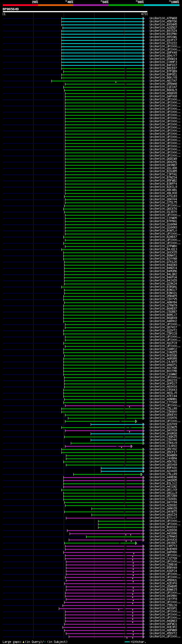Select the label UniRef100_Q642H1

click(163, 162)
